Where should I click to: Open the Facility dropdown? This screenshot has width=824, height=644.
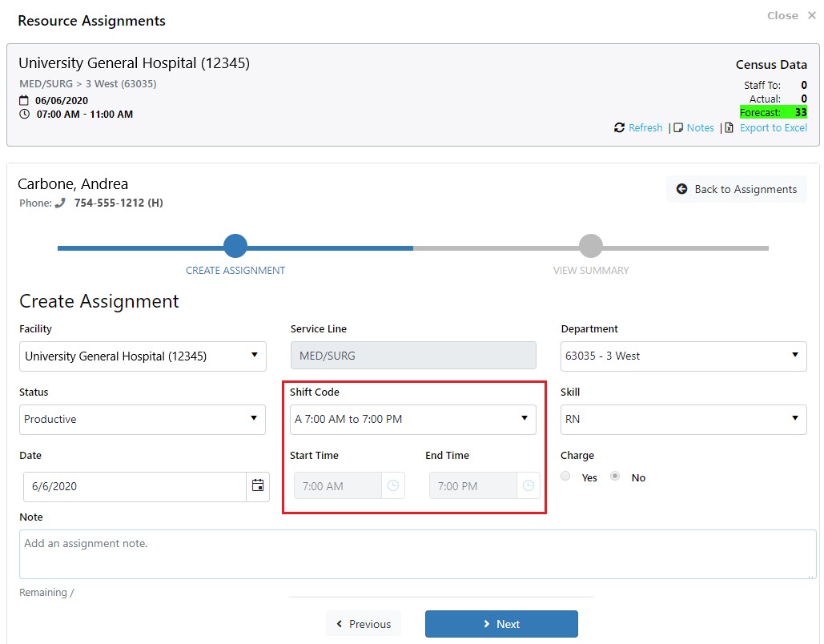tap(143, 356)
